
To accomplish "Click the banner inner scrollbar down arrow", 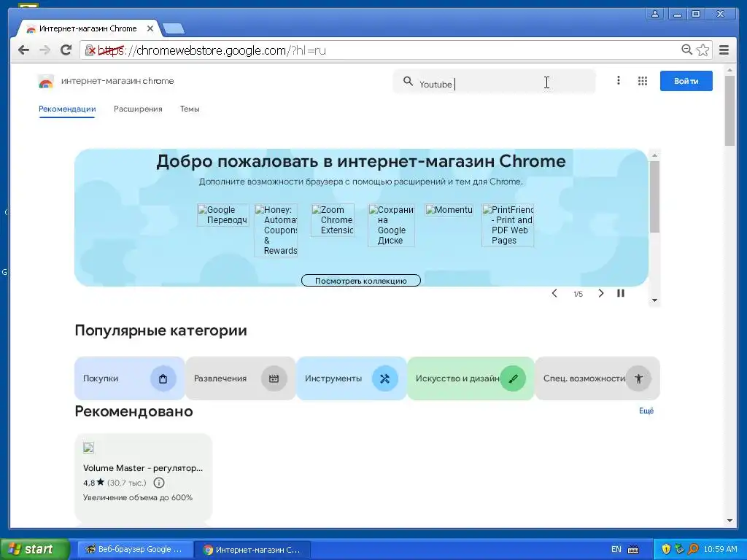I will click(x=654, y=300).
